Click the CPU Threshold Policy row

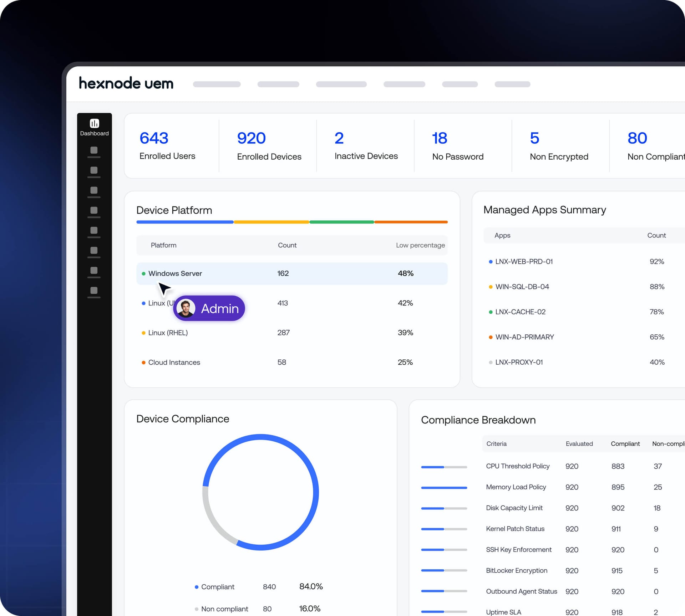pos(553,466)
